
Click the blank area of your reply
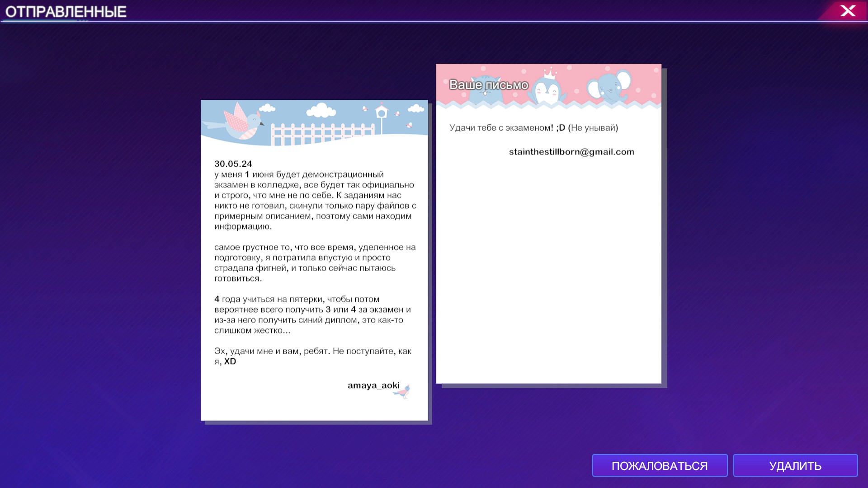click(548, 271)
